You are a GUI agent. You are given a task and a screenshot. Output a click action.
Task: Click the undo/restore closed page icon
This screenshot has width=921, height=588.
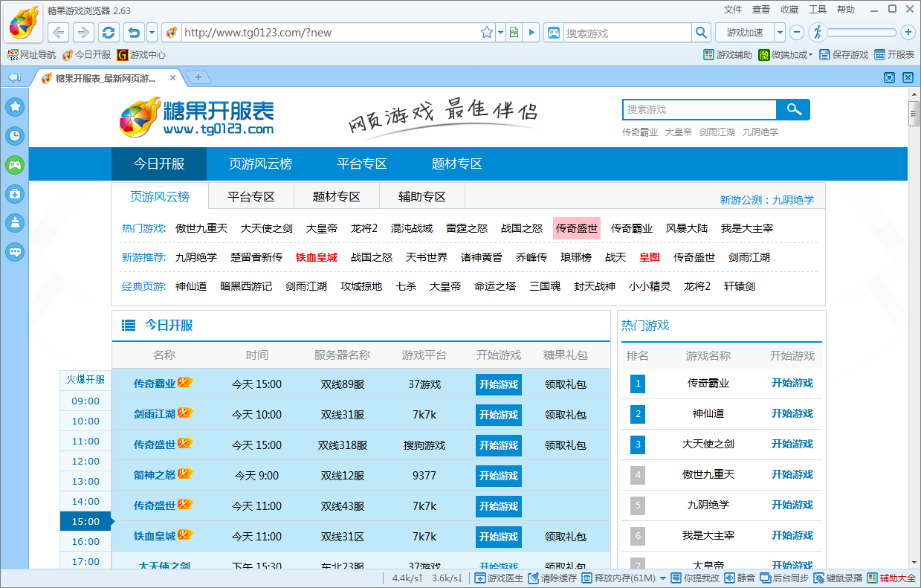[x=134, y=33]
